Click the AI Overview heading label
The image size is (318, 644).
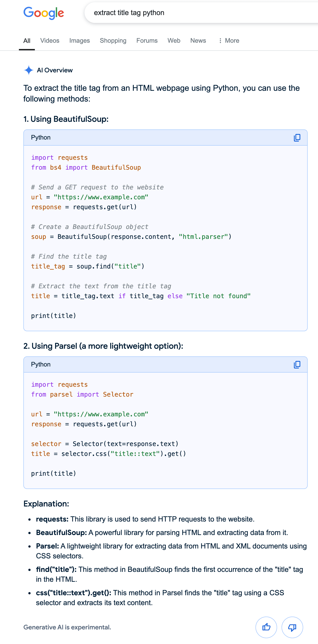(55, 70)
